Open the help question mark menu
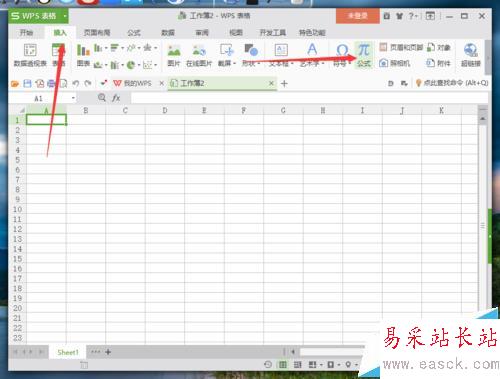500x379 pixels. (x=413, y=16)
